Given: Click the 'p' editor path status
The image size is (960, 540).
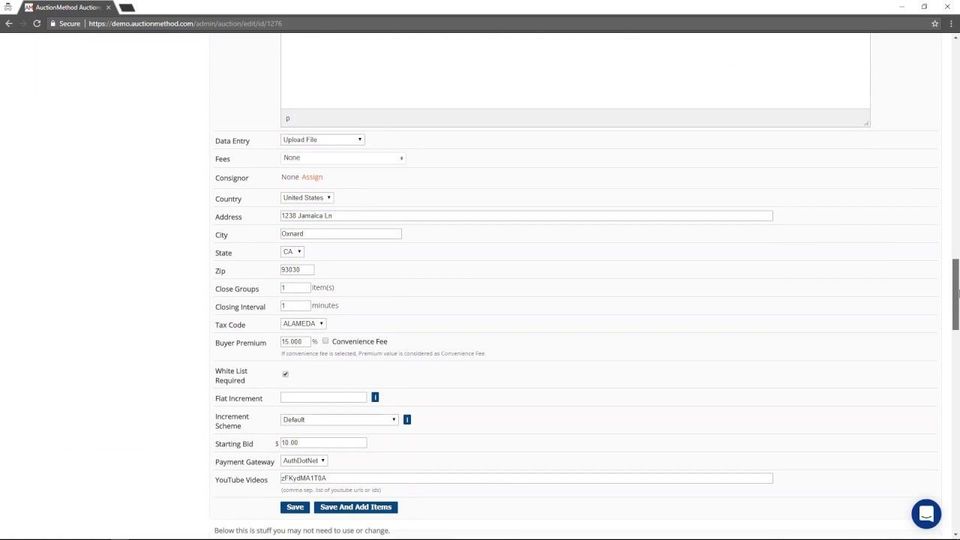Looking at the screenshot, I should point(287,118).
